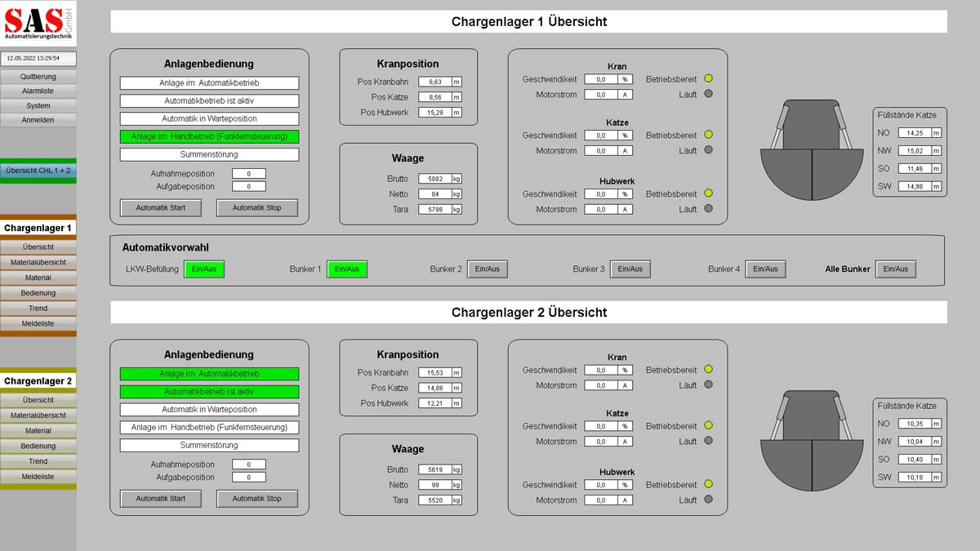Image resolution: width=980 pixels, height=551 pixels.
Task: Open Materialübersicht under Chargenlager 2
Action: pos(38,415)
